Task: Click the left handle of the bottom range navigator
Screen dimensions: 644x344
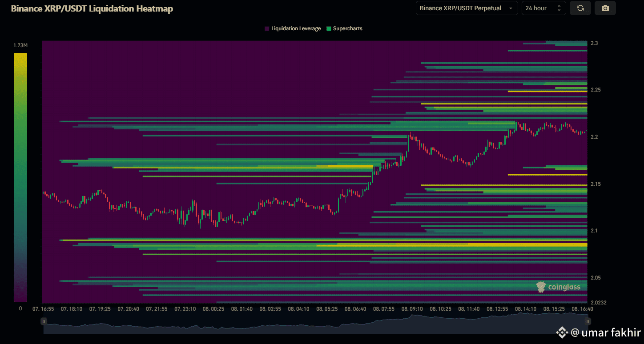Action: pyautogui.click(x=43, y=321)
